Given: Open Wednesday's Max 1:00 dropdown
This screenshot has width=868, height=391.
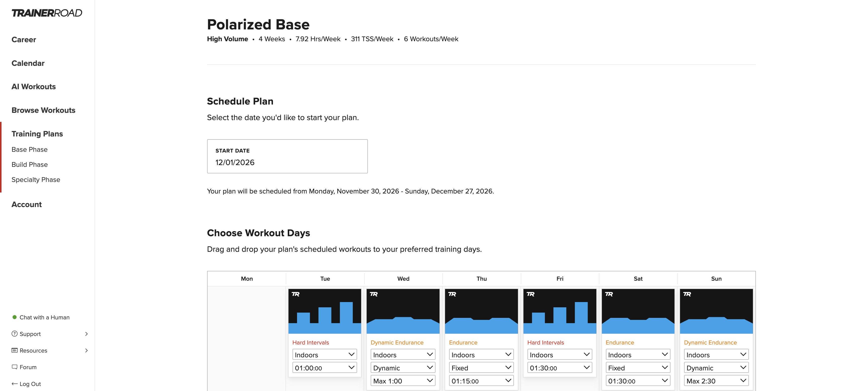Looking at the screenshot, I should [403, 381].
